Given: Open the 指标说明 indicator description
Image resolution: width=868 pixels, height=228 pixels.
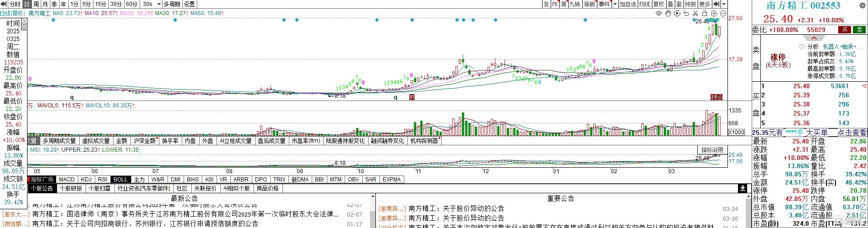Looking at the screenshot, I should [712, 150].
